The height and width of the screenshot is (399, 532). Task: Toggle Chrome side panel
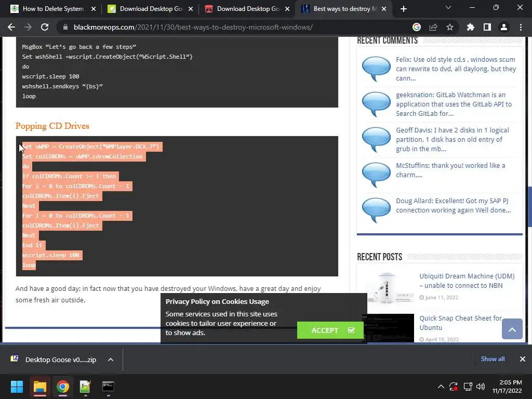487,27
